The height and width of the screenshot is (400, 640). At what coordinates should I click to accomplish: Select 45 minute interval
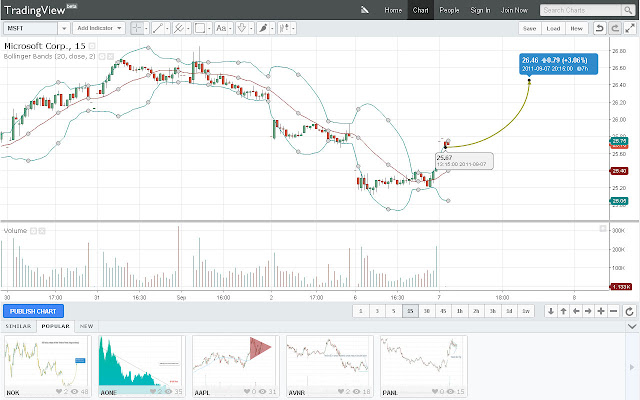pos(443,311)
